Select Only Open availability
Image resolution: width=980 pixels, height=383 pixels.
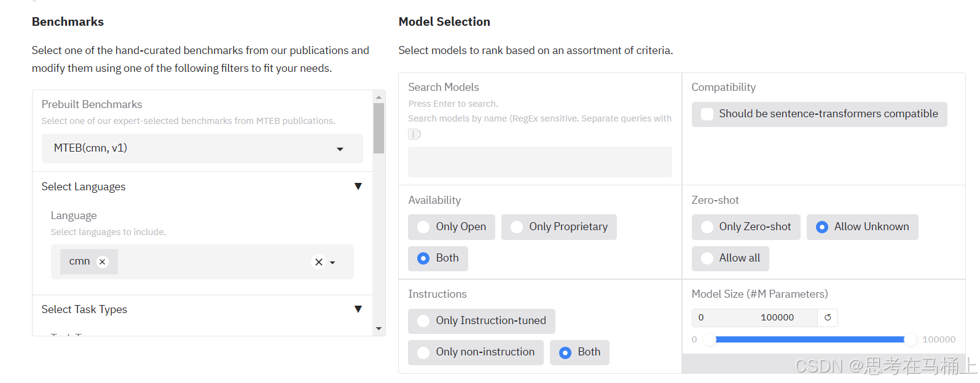(423, 227)
